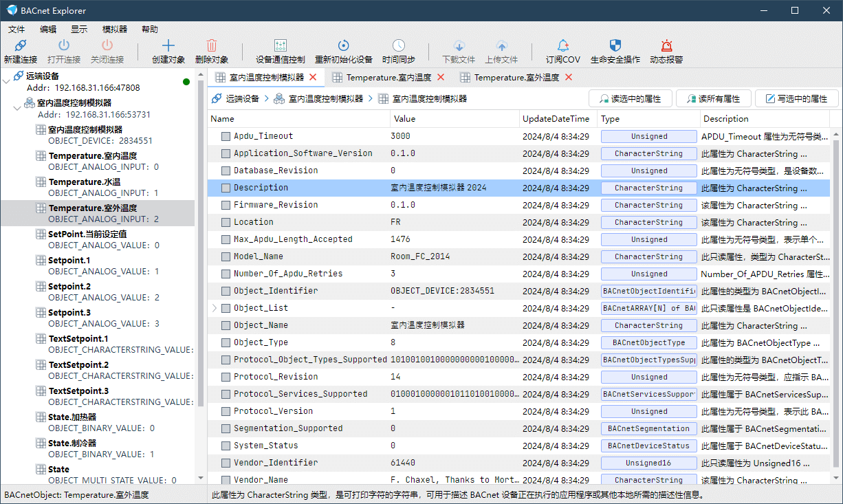Expand the Object_List property row
The width and height of the screenshot is (843, 504).
[x=215, y=308]
